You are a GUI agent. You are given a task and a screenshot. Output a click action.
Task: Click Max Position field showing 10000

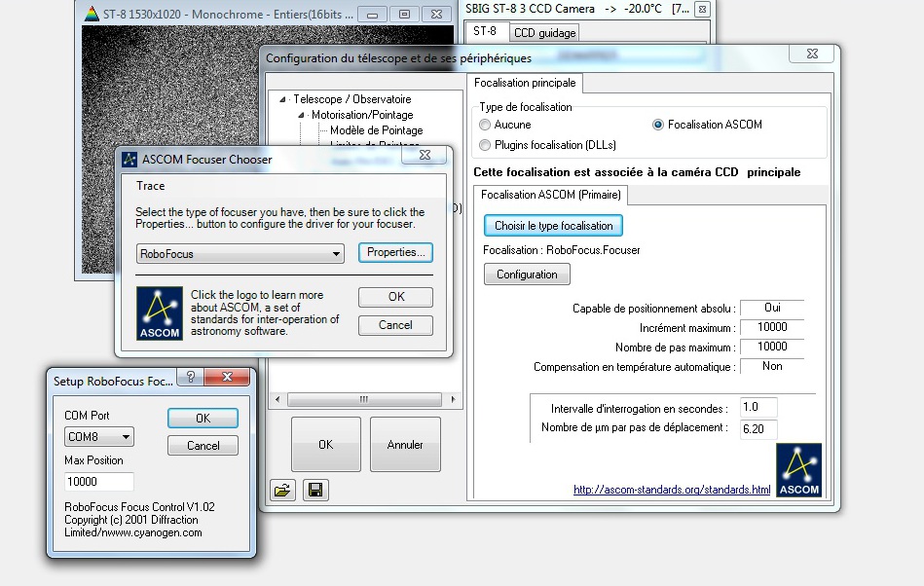tap(99, 482)
